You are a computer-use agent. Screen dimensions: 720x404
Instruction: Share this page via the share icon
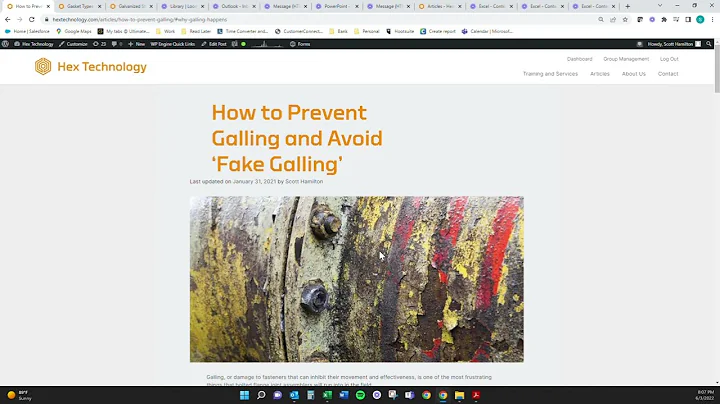click(x=613, y=20)
